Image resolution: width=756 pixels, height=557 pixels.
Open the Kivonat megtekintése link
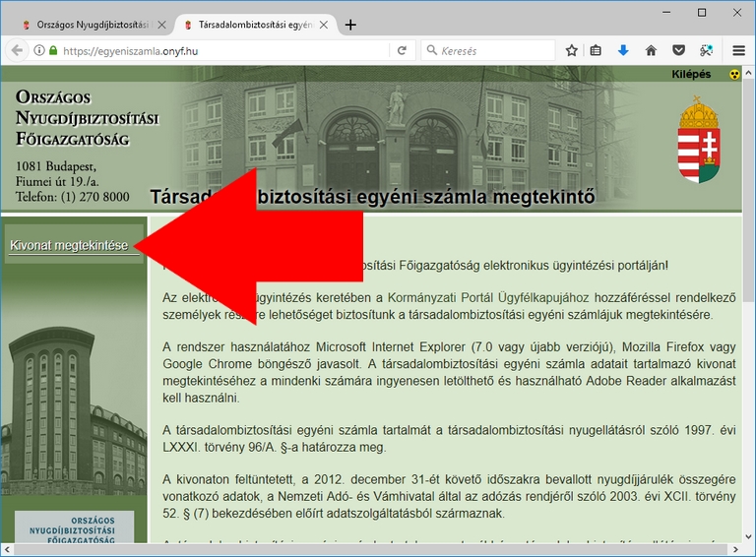[68, 246]
